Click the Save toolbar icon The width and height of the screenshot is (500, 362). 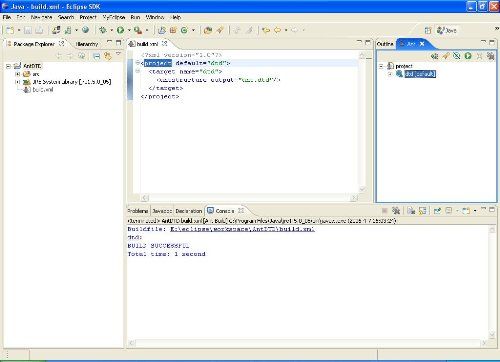28,30
